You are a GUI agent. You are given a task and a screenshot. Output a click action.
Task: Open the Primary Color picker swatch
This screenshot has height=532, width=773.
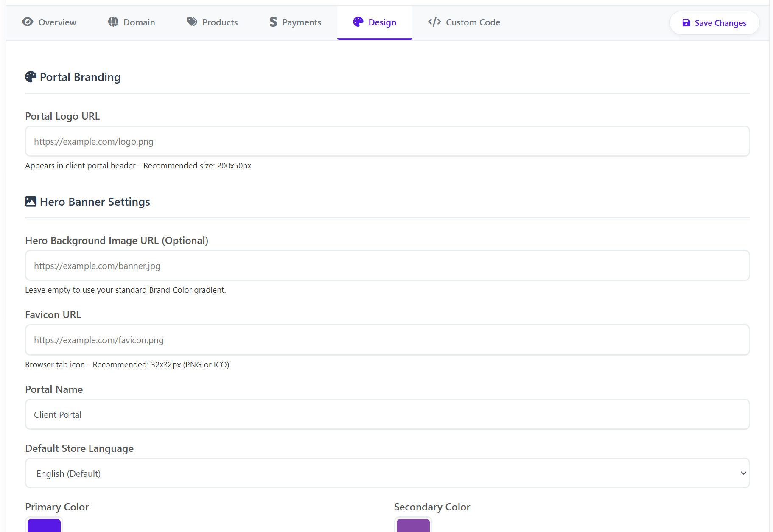[44, 525]
